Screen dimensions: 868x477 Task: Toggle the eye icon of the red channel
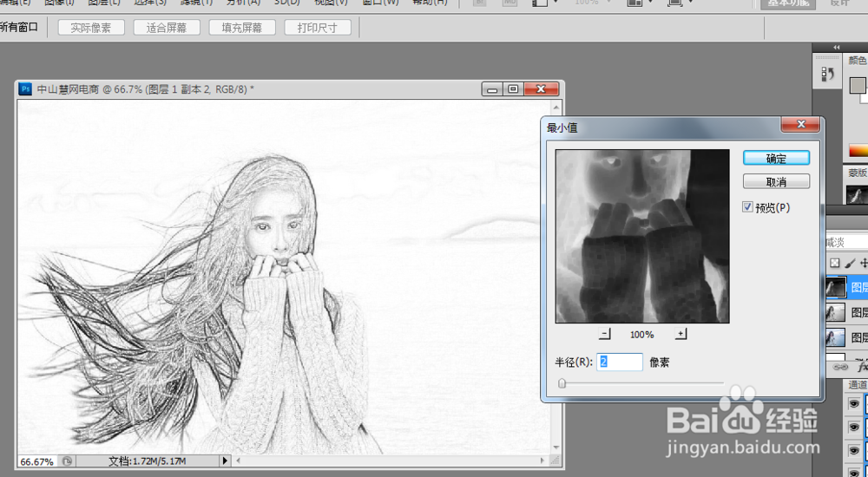click(x=853, y=428)
